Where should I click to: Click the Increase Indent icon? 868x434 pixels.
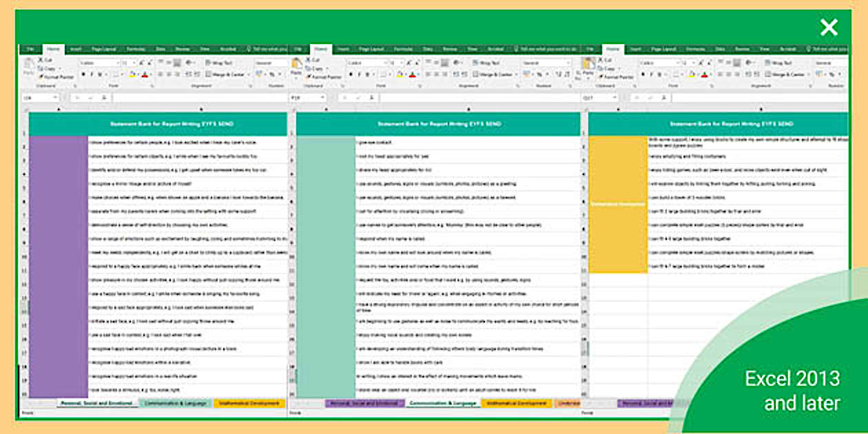(198, 74)
